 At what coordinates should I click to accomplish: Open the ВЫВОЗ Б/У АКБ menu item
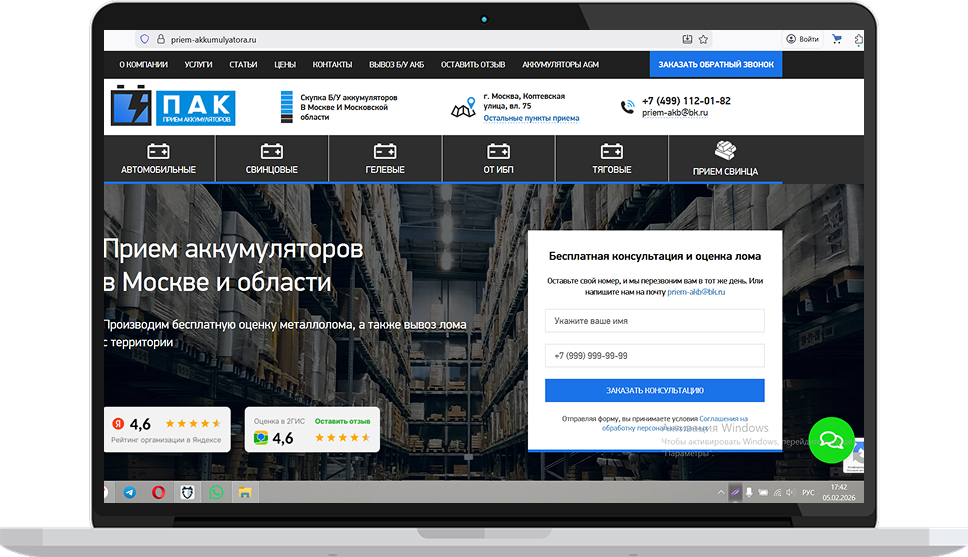396,64
